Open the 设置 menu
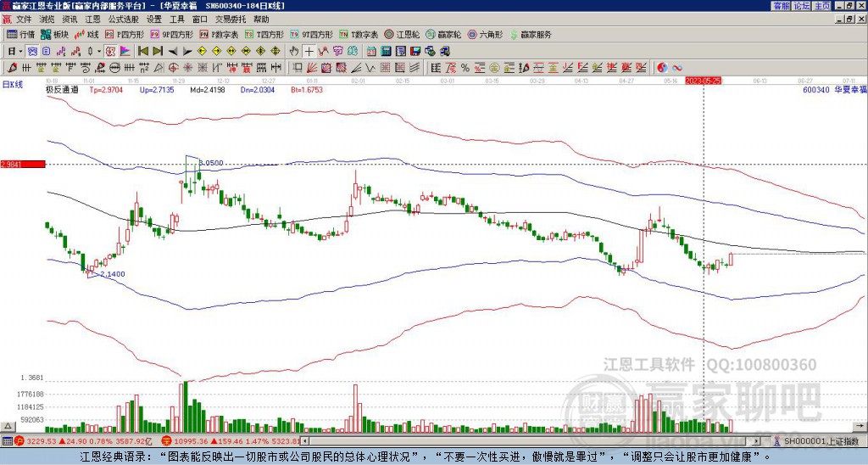This screenshot has height=465, width=868. [x=154, y=20]
